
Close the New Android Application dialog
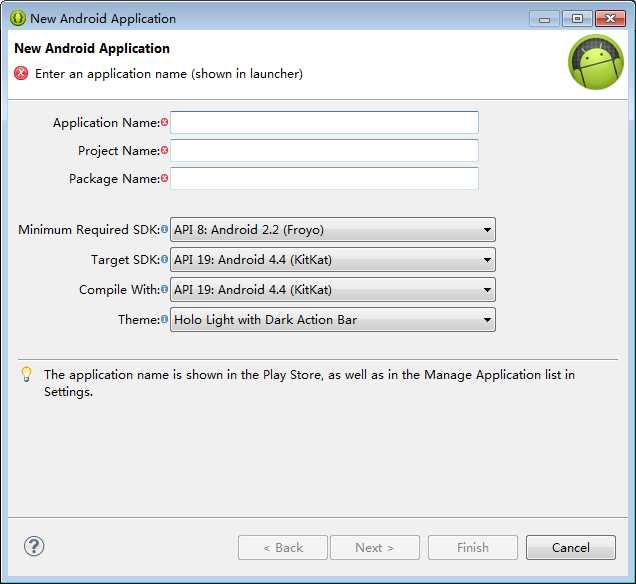(610, 19)
